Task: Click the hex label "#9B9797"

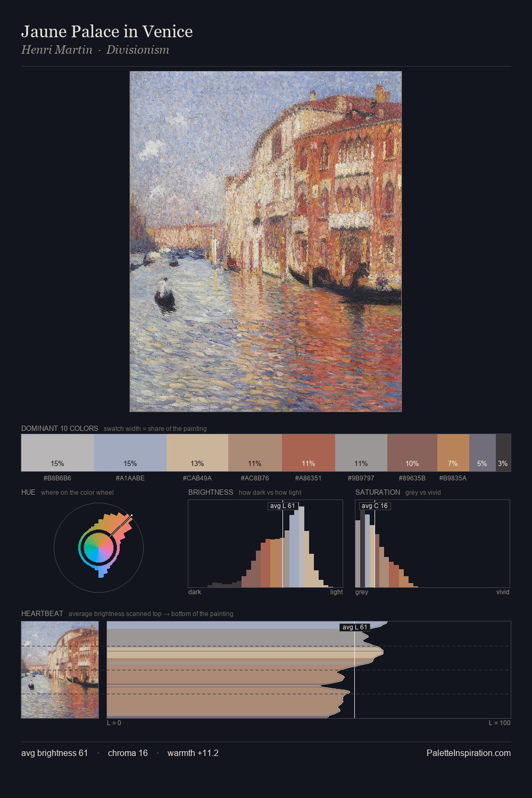Action: tap(361, 478)
